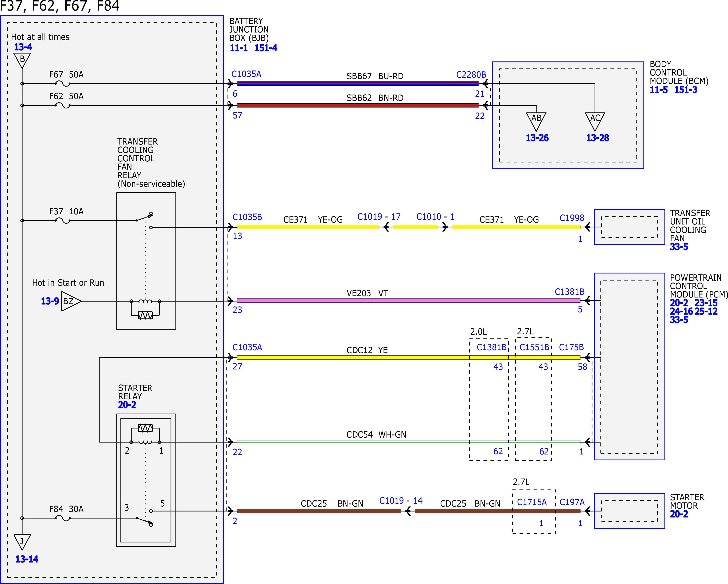Select connector label C197A
This screenshot has height=584, width=728.
[572, 502]
